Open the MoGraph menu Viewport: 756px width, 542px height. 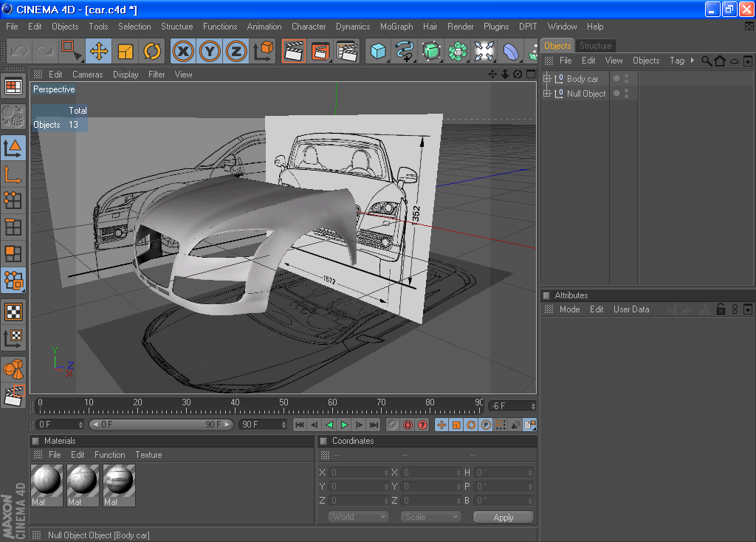click(x=396, y=27)
